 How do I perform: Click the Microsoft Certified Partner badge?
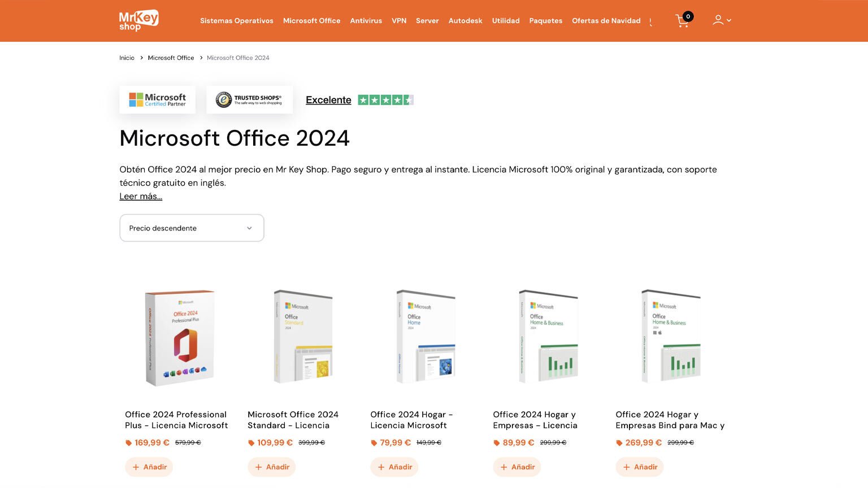pyautogui.click(x=157, y=99)
